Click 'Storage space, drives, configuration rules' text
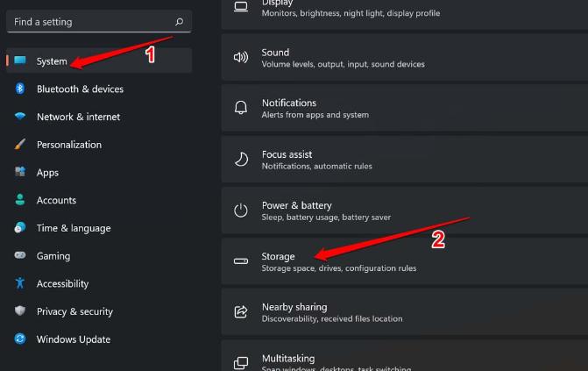588x371 pixels. click(339, 268)
